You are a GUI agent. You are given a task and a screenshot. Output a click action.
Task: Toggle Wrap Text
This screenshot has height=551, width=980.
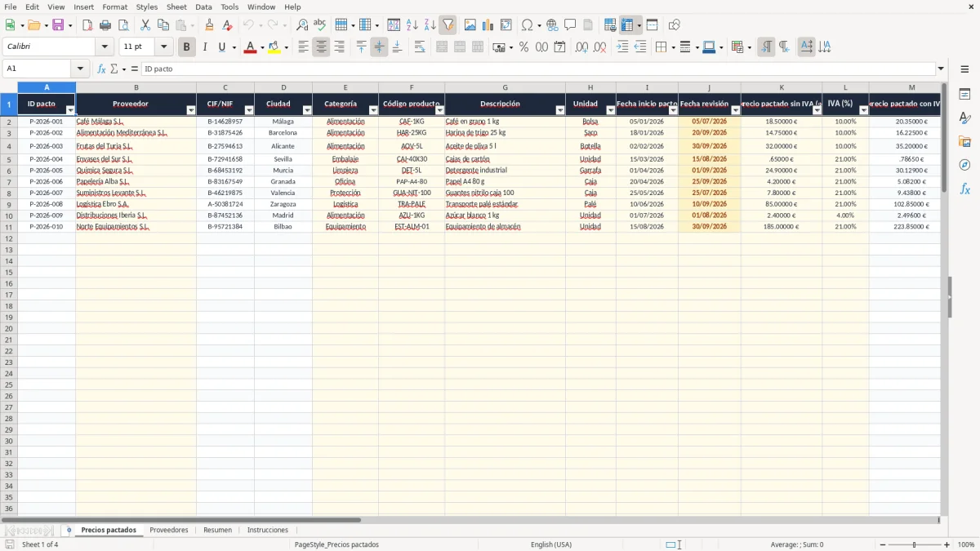(420, 47)
